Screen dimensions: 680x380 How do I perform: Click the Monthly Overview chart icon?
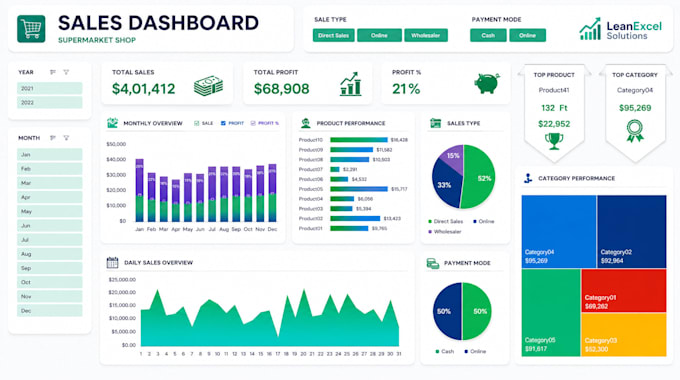click(x=112, y=123)
